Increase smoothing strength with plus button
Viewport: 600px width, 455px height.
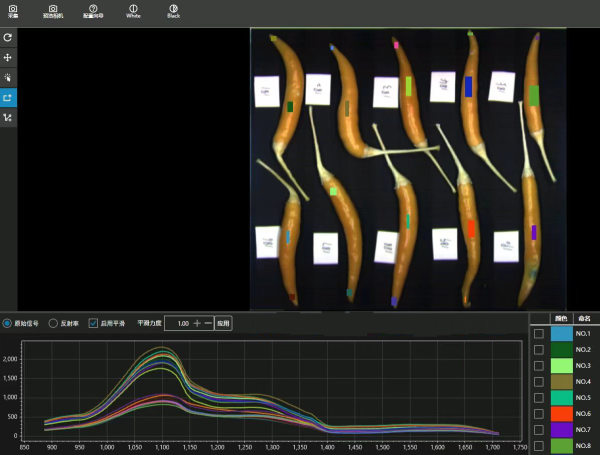click(x=197, y=323)
